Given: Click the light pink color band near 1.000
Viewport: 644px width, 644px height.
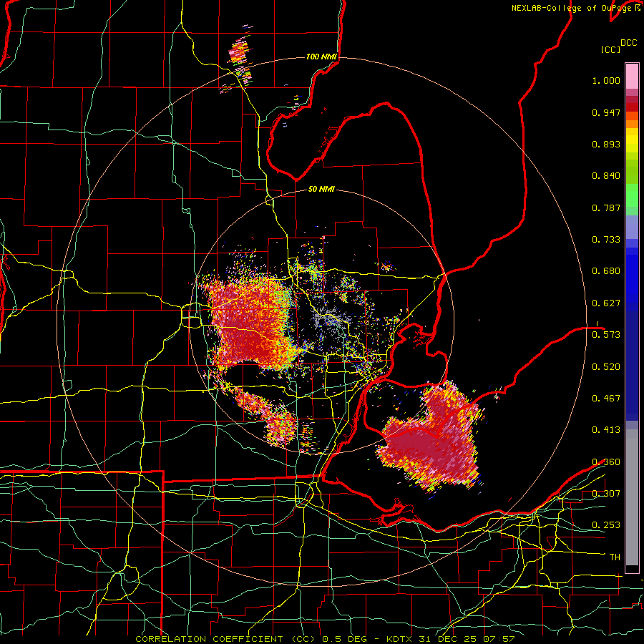Looking at the screenshot, I should 632,77.
